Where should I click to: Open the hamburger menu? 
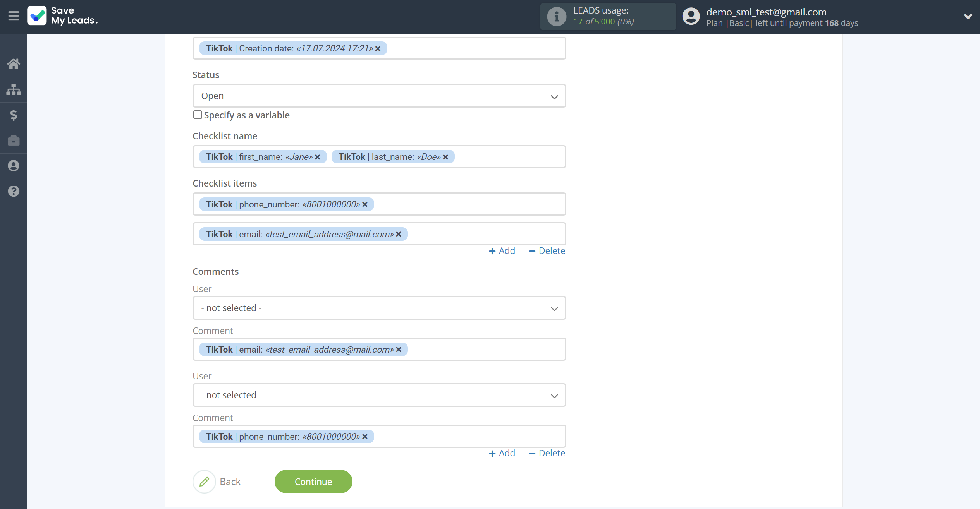point(14,16)
